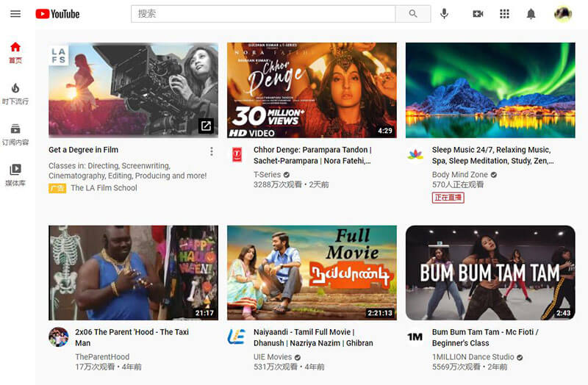Open the hamburger guide menu
This screenshot has width=588, height=385.
[x=15, y=14]
